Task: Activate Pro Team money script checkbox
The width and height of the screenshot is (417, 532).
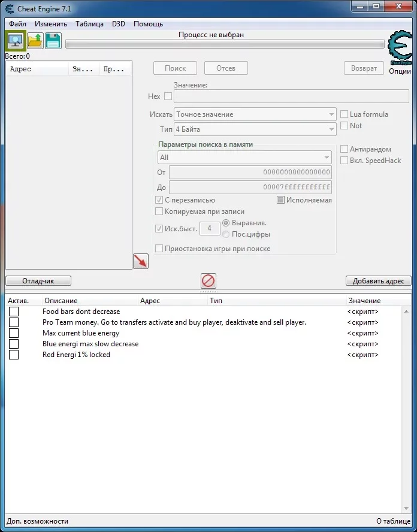Action: tap(14, 322)
